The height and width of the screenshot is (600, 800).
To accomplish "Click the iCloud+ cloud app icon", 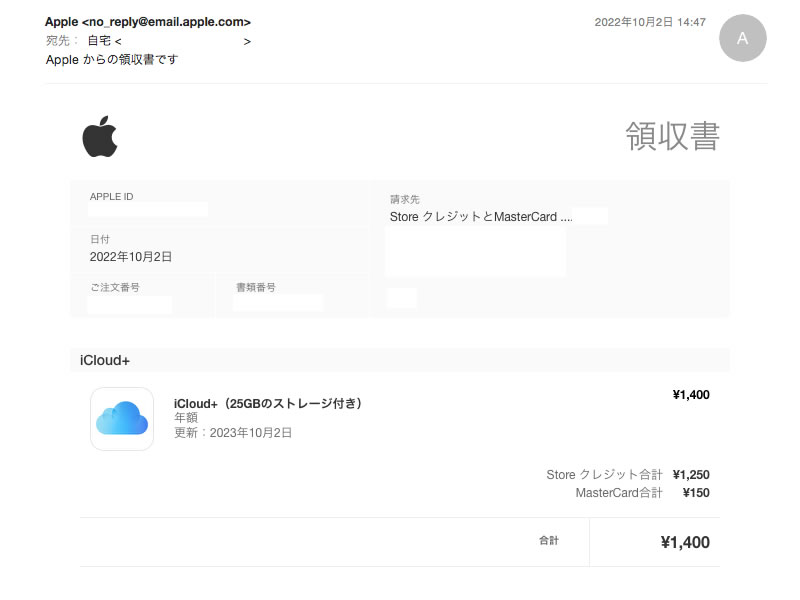I will [x=122, y=419].
